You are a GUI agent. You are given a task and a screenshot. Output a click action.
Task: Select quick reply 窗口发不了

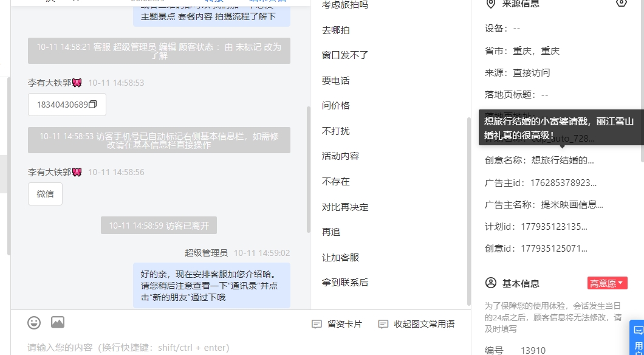coord(345,55)
